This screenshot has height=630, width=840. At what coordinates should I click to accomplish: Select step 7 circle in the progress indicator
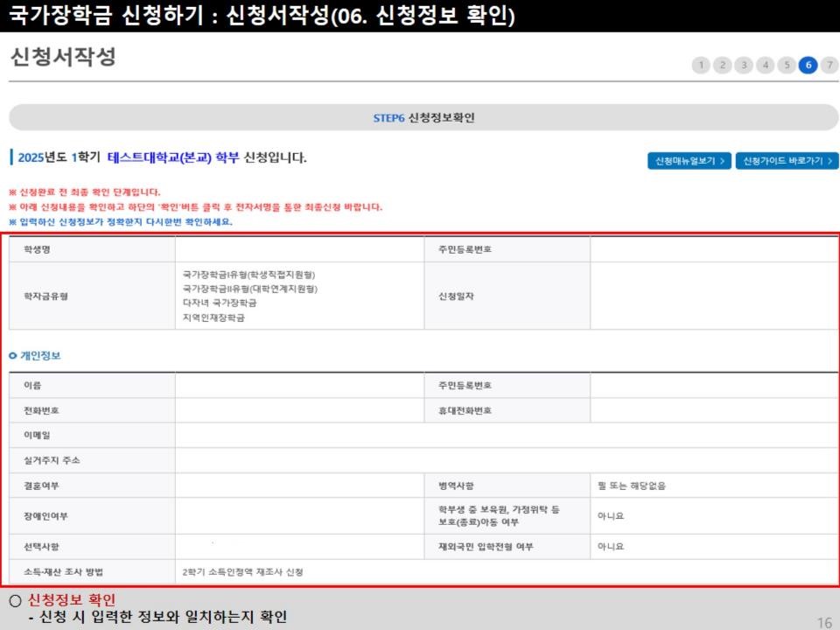[829, 65]
